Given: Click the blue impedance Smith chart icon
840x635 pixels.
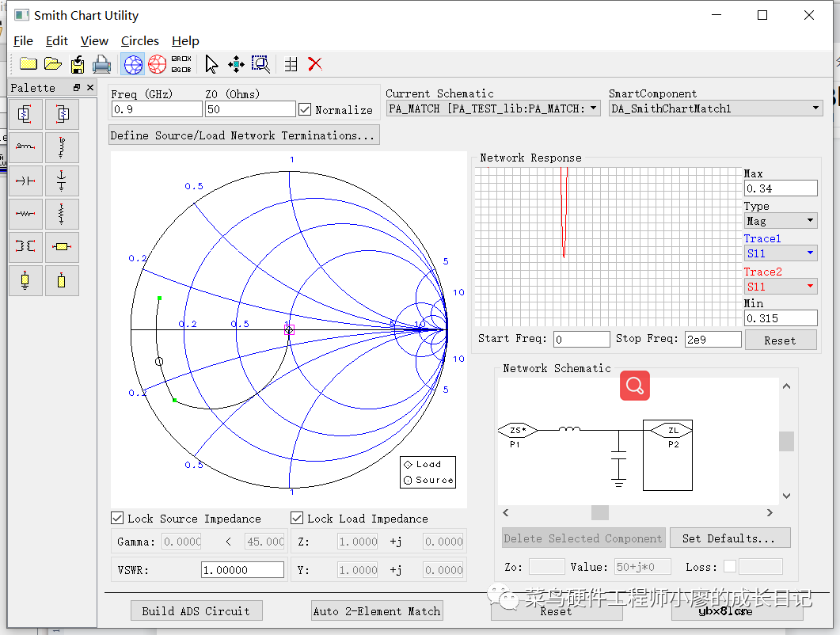Looking at the screenshot, I should tap(134, 64).
